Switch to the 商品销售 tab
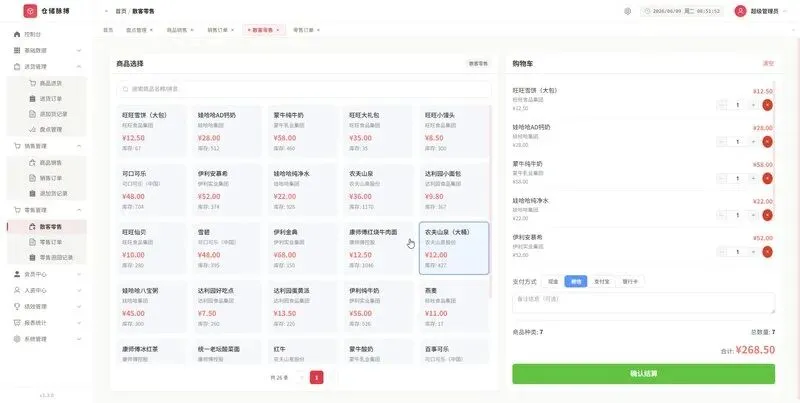Viewport: 800px width, 403px height. [177, 30]
